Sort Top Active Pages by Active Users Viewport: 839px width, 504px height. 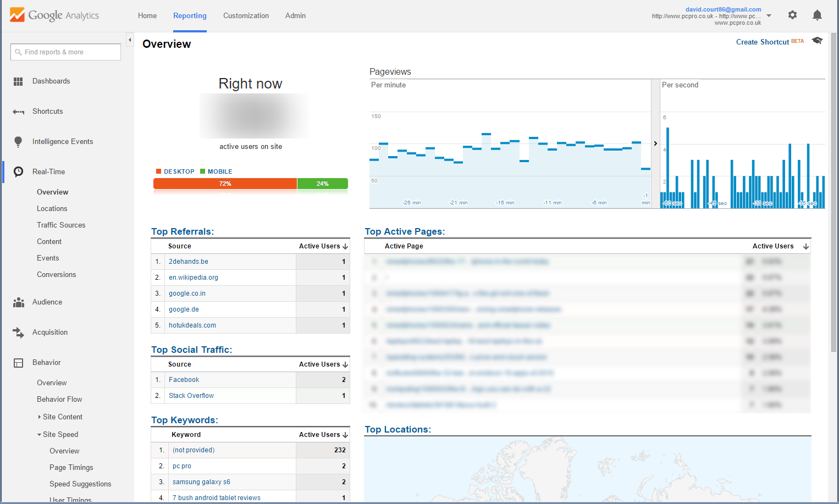pos(780,246)
